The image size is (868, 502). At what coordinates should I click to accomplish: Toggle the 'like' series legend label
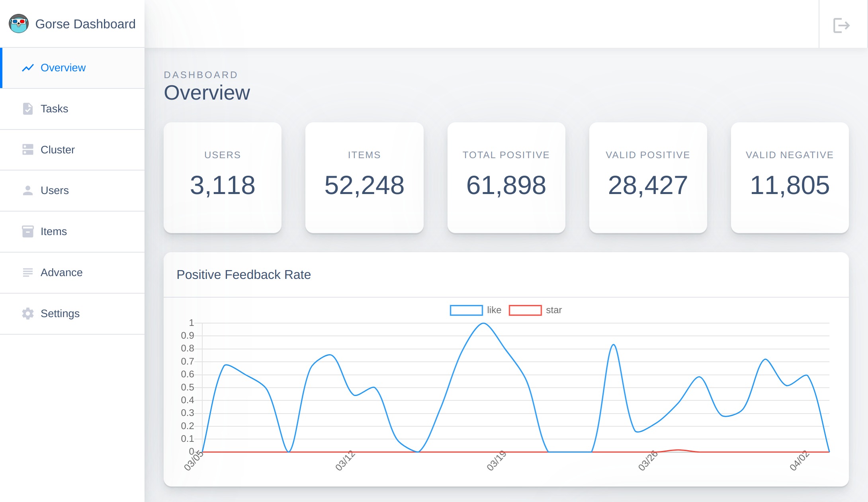[494, 310]
